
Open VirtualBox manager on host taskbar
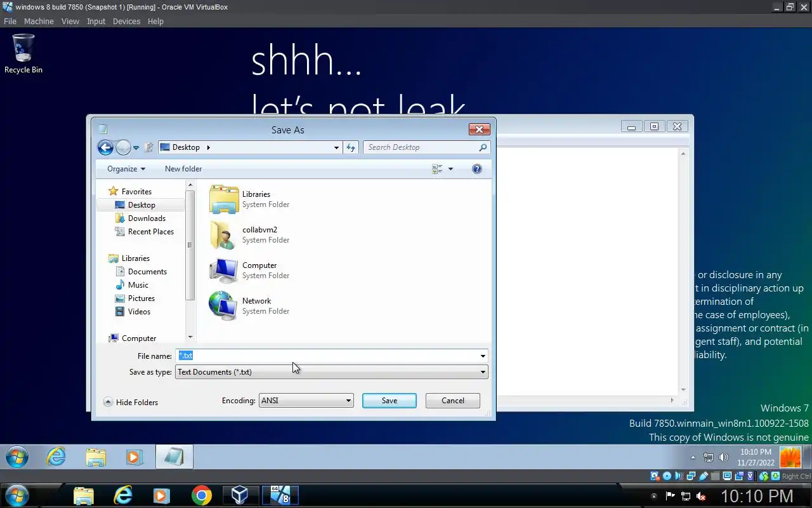240,495
